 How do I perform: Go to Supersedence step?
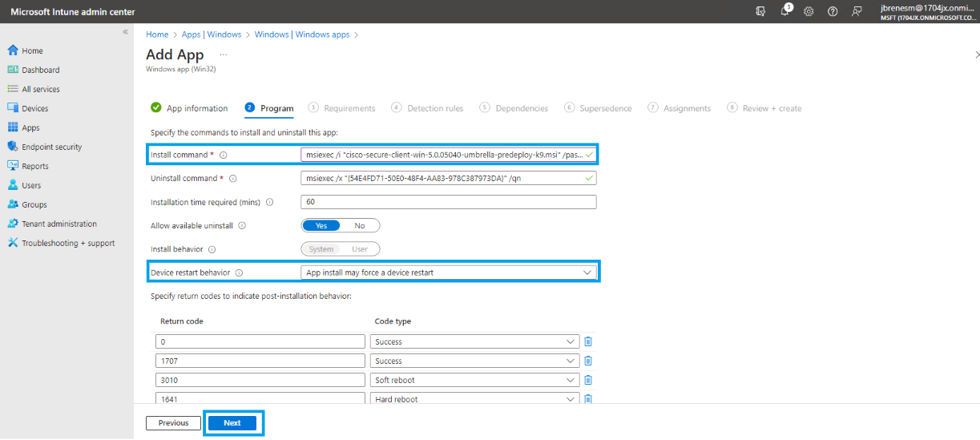(598, 108)
